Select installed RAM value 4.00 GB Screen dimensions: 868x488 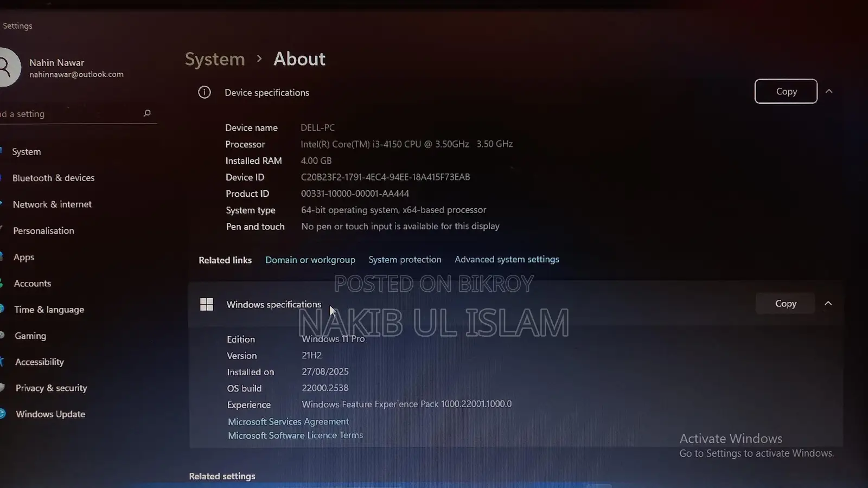tap(316, 160)
